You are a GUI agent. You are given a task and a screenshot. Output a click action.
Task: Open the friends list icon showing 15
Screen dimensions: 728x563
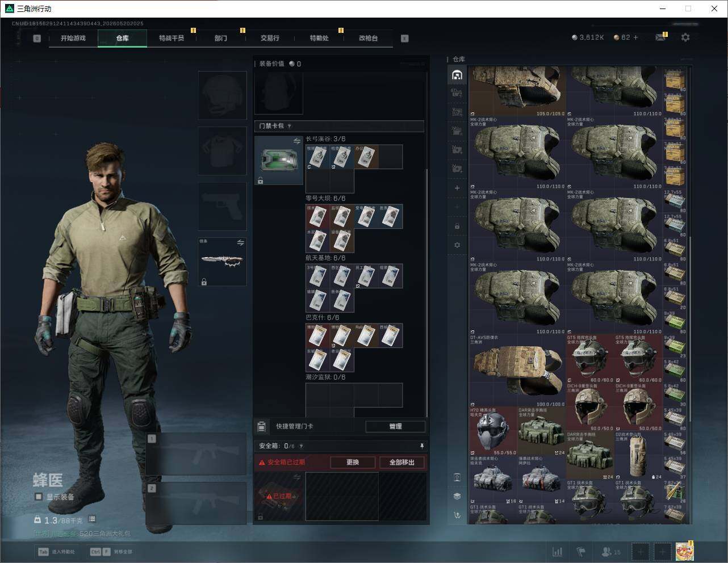pos(610,552)
